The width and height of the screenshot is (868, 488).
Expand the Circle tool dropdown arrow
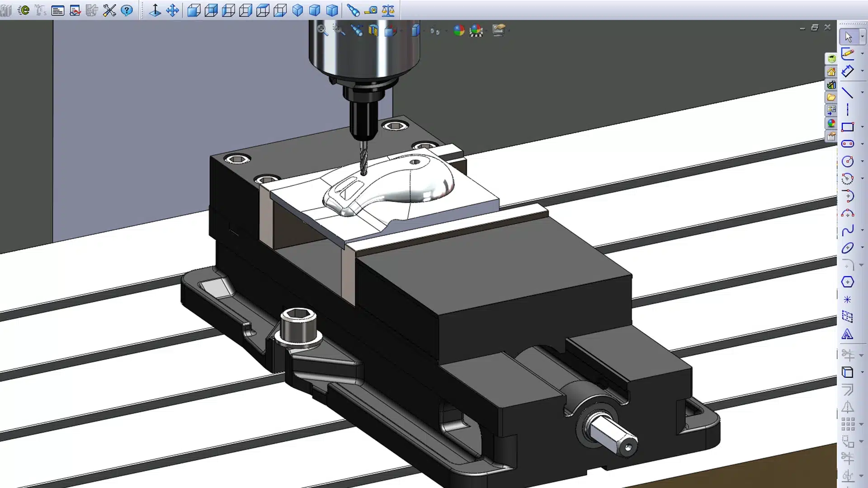pos(862,161)
